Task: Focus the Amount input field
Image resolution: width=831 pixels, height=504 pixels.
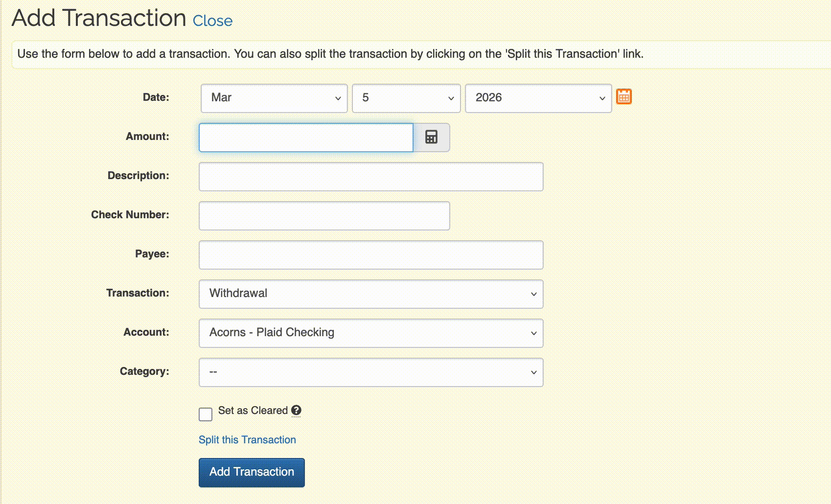Action: point(306,137)
